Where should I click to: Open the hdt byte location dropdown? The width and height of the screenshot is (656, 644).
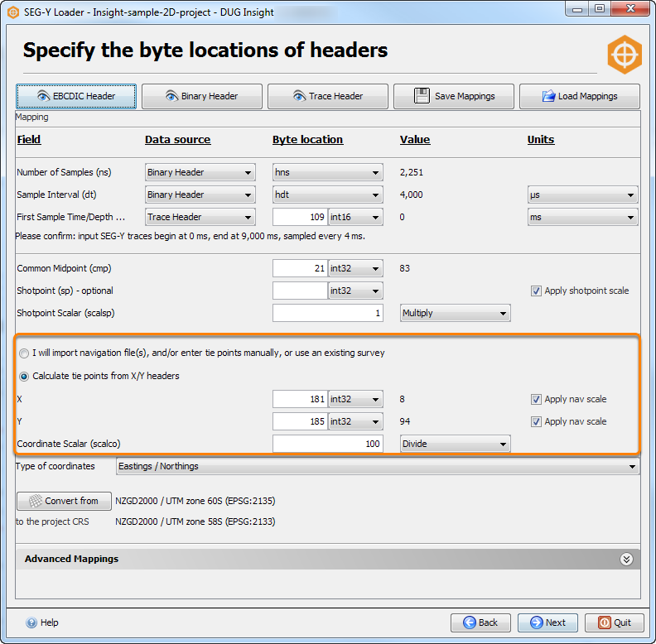point(328,195)
